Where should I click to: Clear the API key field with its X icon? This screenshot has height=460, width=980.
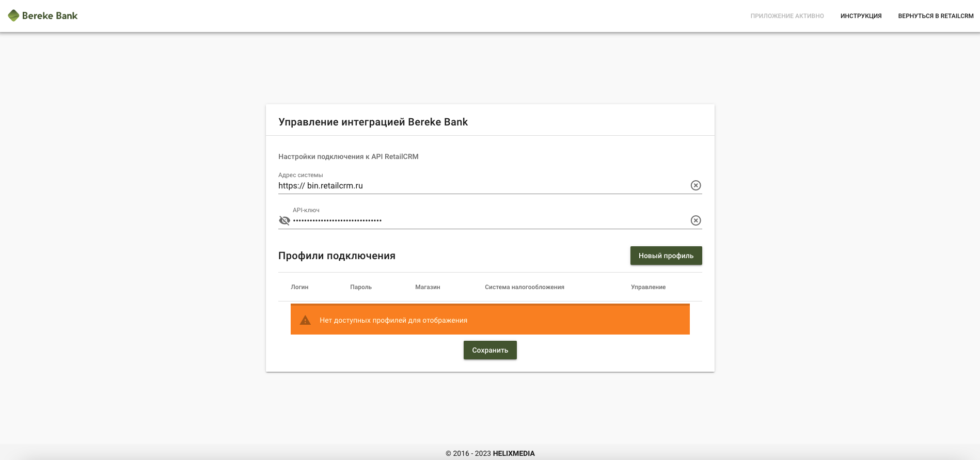point(696,220)
